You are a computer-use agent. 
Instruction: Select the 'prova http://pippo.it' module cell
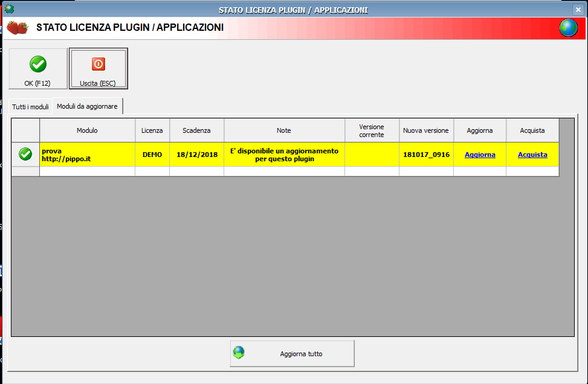click(88, 155)
